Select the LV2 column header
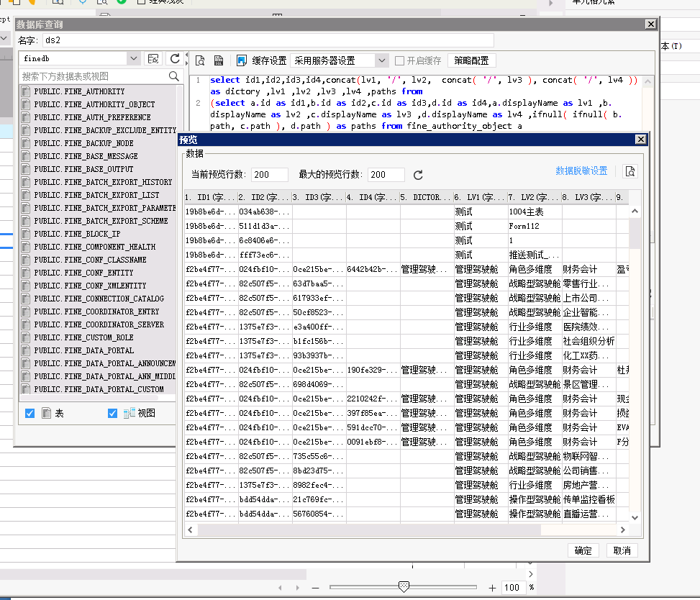 tap(535, 197)
